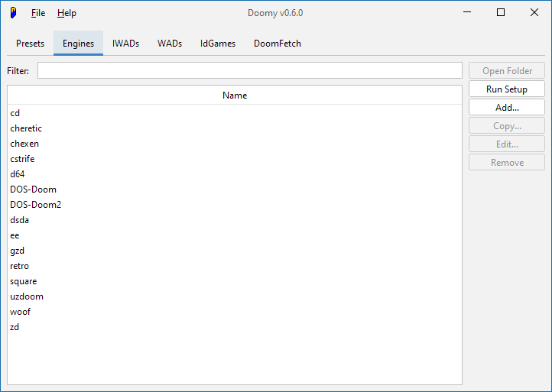Select the dsda engine row
This screenshot has height=392, width=552.
pyautogui.click(x=20, y=220)
